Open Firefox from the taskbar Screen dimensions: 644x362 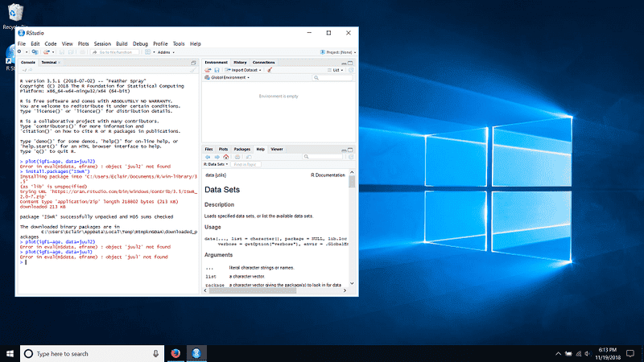[x=175, y=353]
